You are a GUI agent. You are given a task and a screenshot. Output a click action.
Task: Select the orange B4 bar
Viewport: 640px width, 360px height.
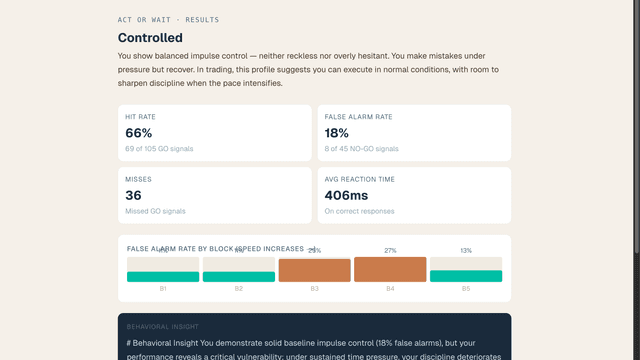(x=390, y=269)
